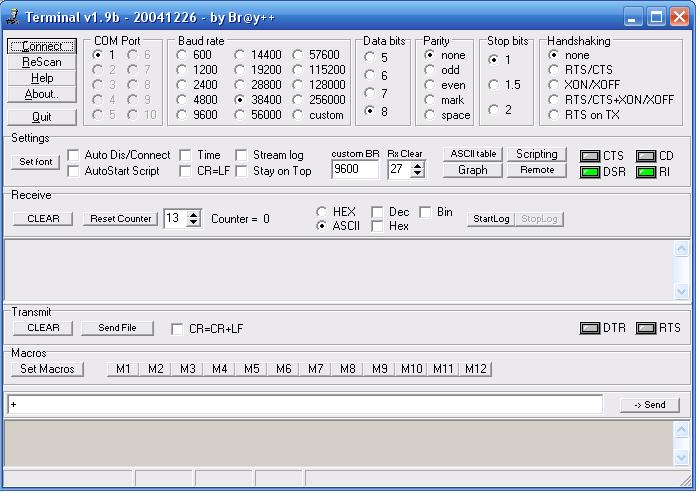Open Set Macros dialog
The width and height of the screenshot is (698, 493).
[x=47, y=369]
